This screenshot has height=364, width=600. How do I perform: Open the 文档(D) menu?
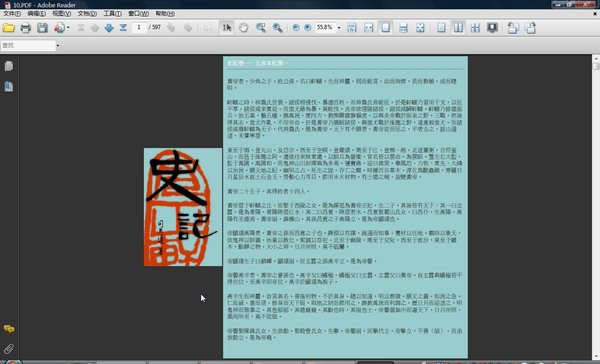[x=87, y=13]
